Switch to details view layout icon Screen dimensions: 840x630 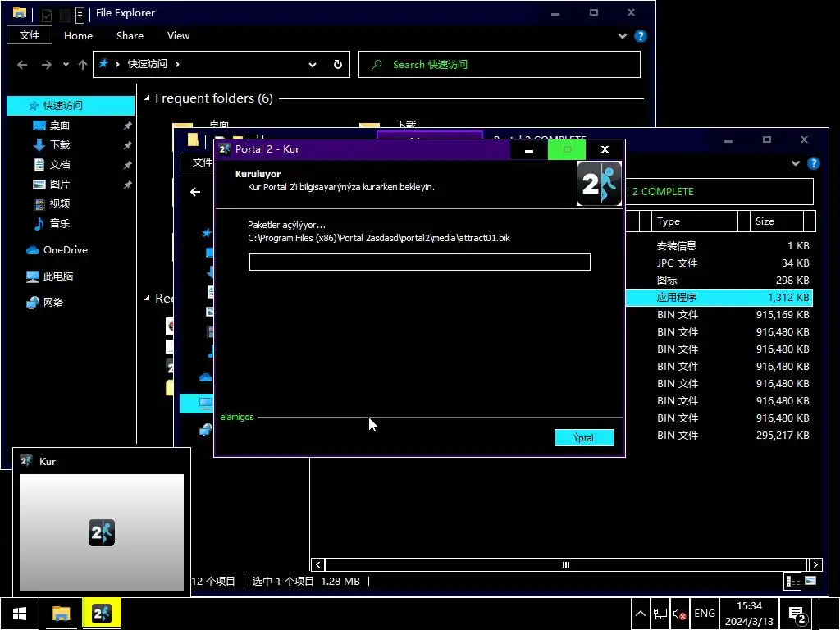pos(793,582)
